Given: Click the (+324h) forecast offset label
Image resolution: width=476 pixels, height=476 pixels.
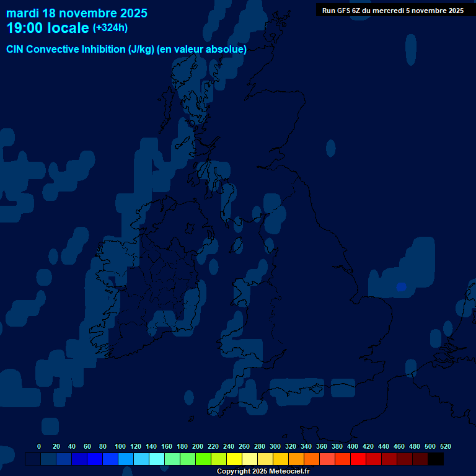Looking at the screenshot, I should pyautogui.click(x=110, y=28).
